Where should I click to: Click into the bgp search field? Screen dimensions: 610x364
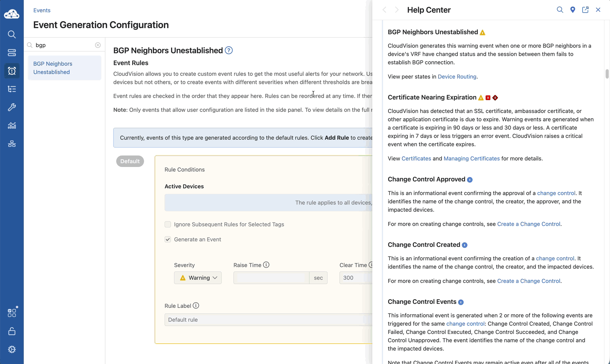coord(65,45)
